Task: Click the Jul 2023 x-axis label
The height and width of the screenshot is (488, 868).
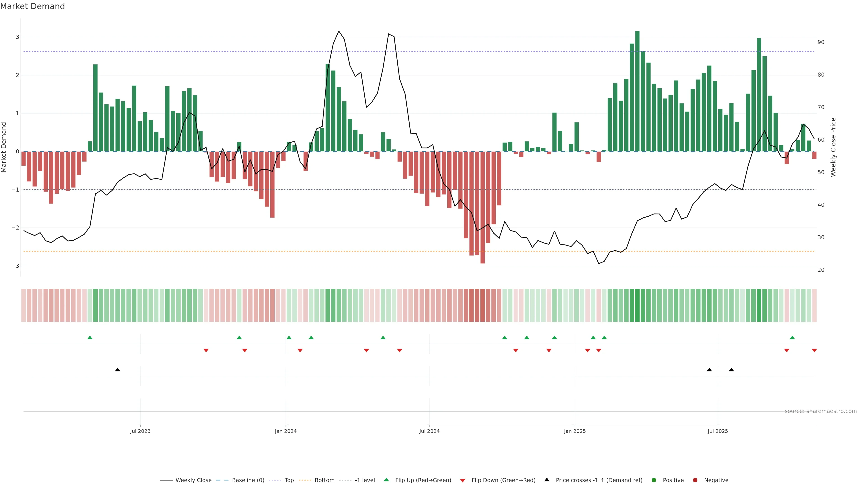Action: [x=140, y=431]
